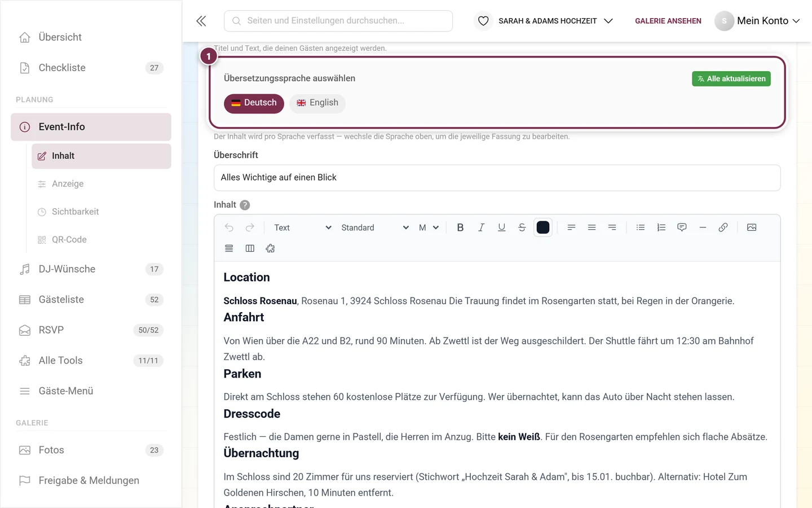Go to Sichtbarkeit sub-item

101,212
